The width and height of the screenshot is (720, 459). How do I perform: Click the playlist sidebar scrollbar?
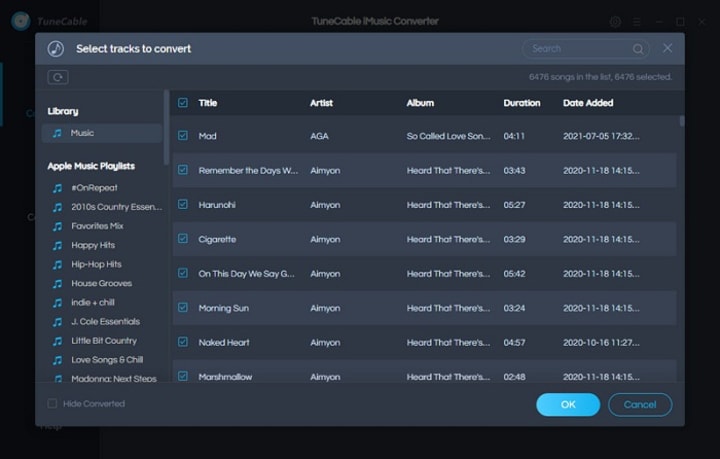click(x=166, y=127)
